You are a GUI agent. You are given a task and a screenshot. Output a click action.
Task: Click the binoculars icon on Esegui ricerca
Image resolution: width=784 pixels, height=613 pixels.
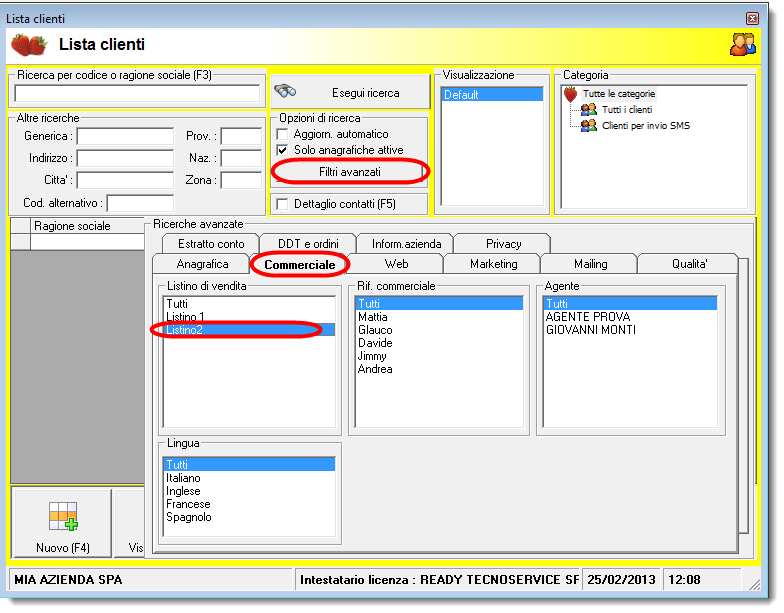tap(286, 91)
